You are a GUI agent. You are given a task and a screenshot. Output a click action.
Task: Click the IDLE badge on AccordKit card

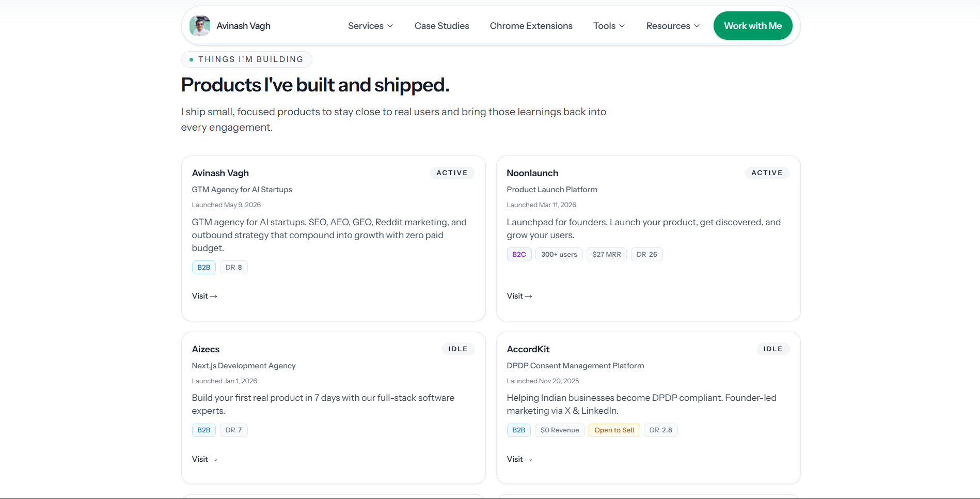[x=773, y=349]
